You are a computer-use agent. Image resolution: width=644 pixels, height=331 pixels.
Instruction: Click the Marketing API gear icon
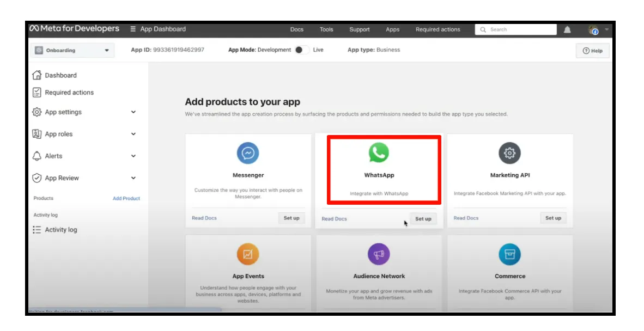pos(509,153)
